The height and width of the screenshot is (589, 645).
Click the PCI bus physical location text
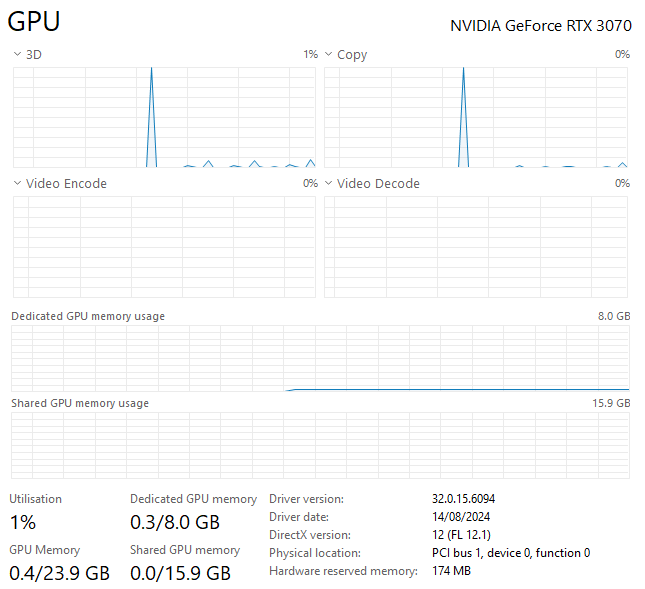point(510,553)
